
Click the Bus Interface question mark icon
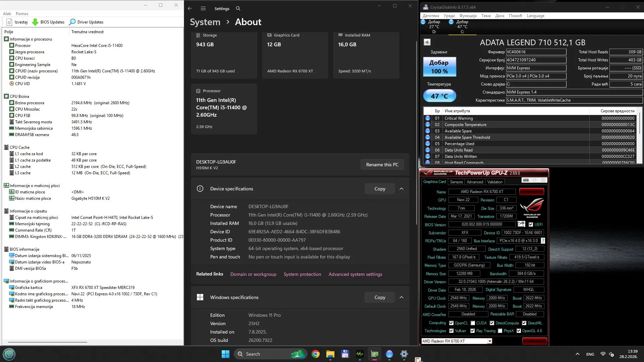(x=543, y=241)
